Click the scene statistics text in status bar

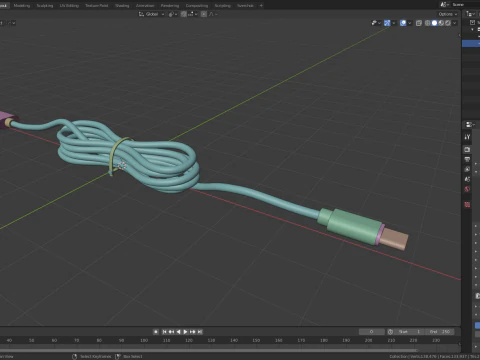(434, 356)
